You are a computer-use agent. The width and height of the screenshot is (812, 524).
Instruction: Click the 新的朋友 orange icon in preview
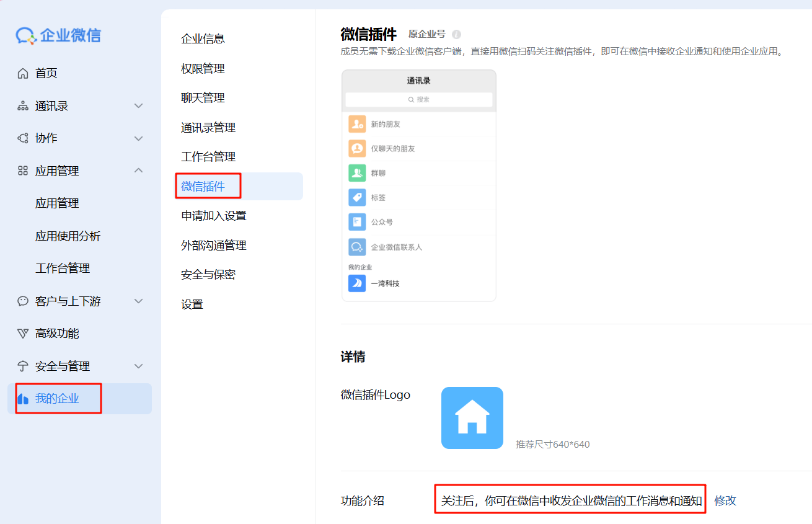pos(357,124)
